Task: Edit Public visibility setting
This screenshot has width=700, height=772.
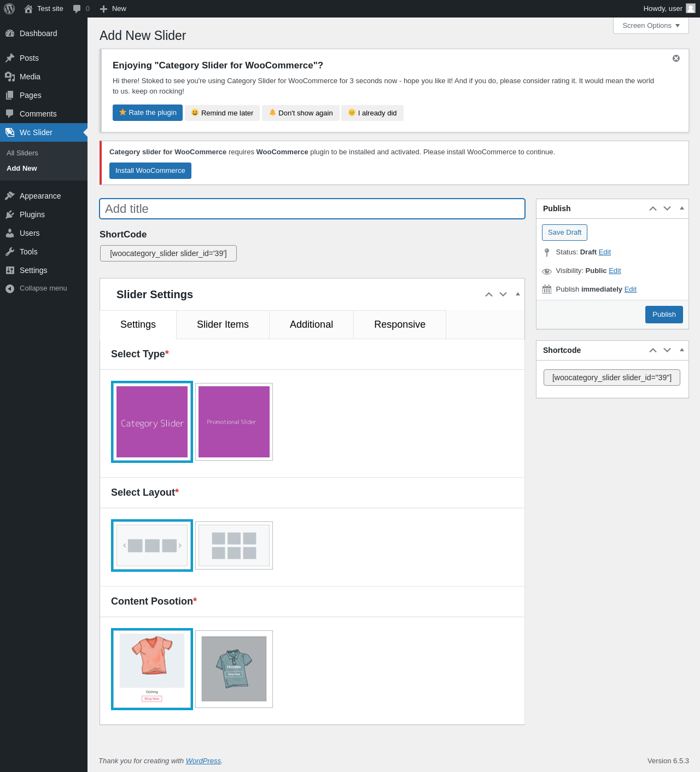Action: pos(615,271)
